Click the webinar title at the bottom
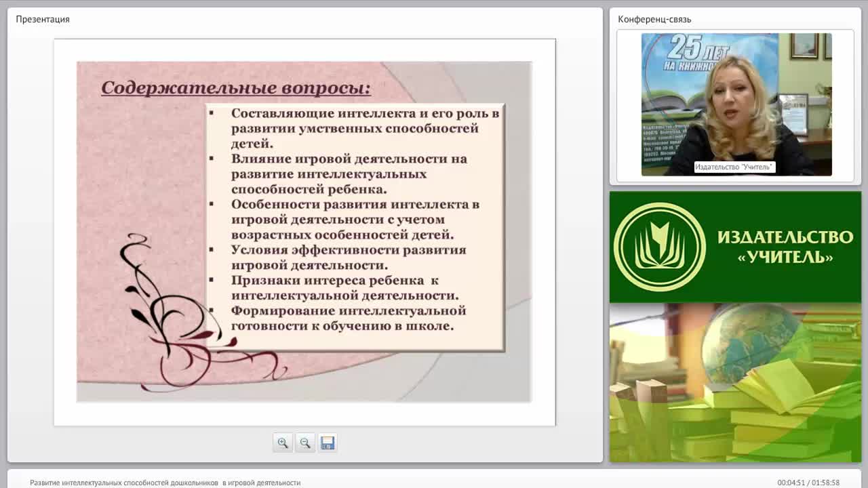This screenshot has width=868, height=488. [x=165, y=483]
